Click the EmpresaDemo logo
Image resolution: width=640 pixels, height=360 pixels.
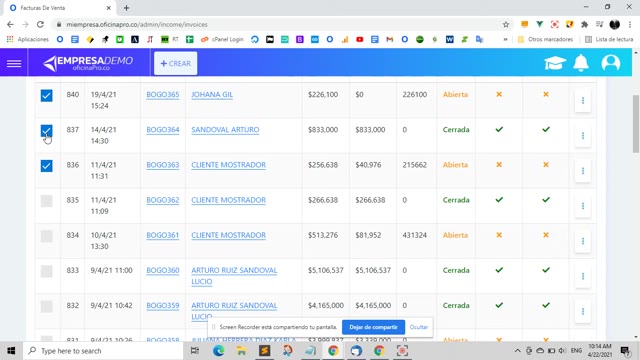88,63
